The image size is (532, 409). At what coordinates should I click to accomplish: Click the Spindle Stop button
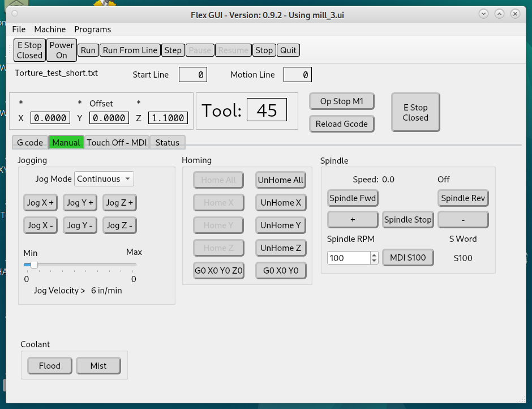click(408, 220)
